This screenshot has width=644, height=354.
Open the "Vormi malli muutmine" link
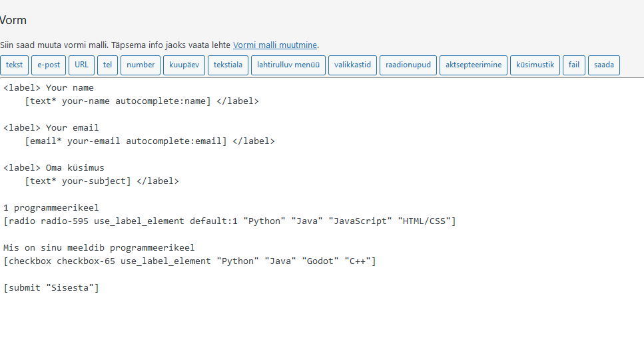(x=275, y=45)
